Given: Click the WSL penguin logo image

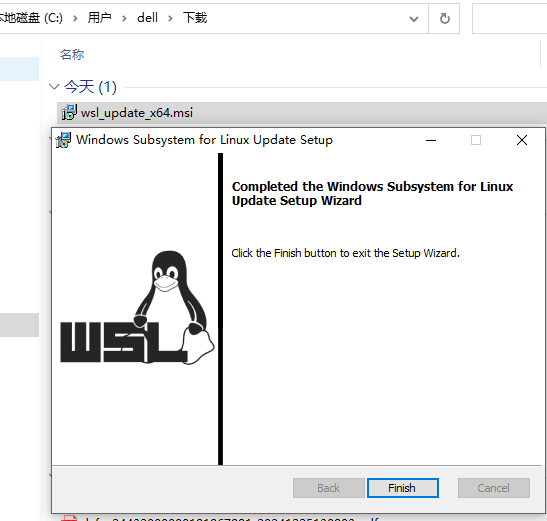Looking at the screenshot, I should [137, 308].
